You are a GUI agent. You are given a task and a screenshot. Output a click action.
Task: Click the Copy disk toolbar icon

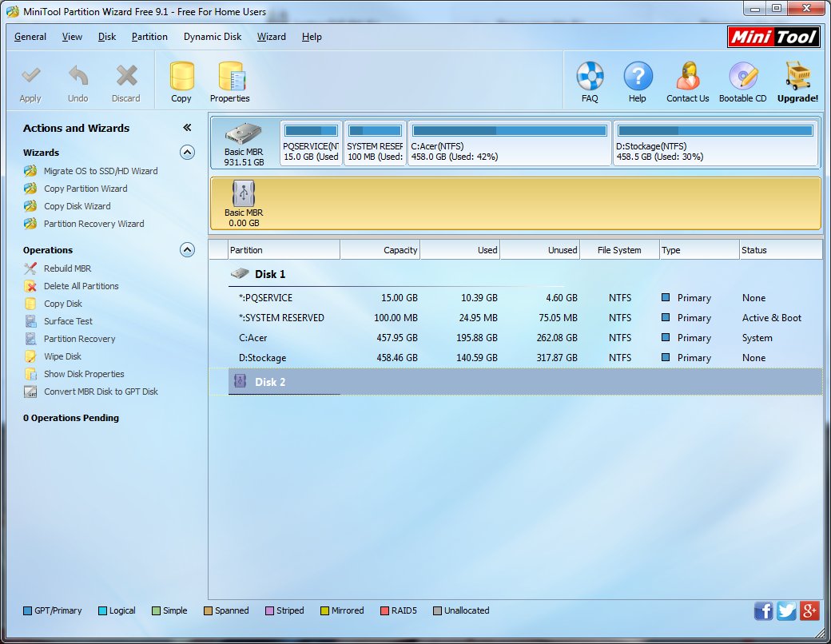click(x=181, y=76)
